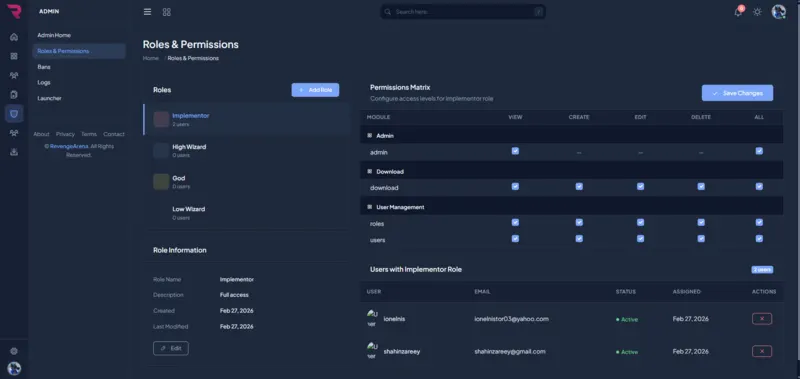Open the Privacy footer link
Screen dimensions: 800x379
coord(65,134)
